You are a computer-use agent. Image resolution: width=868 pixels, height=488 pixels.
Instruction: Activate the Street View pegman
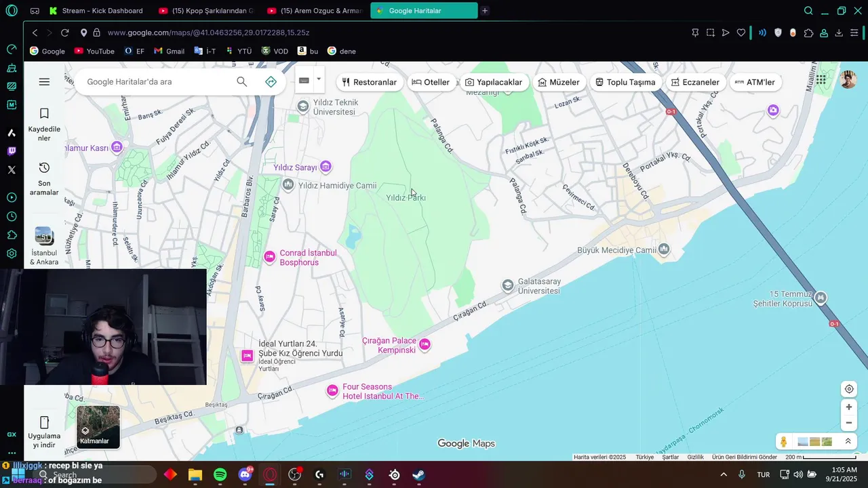784,442
